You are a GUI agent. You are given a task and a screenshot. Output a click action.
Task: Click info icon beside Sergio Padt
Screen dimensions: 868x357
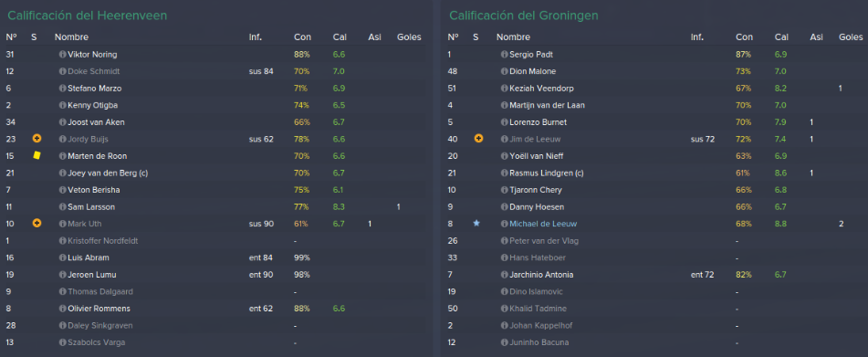click(x=505, y=55)
